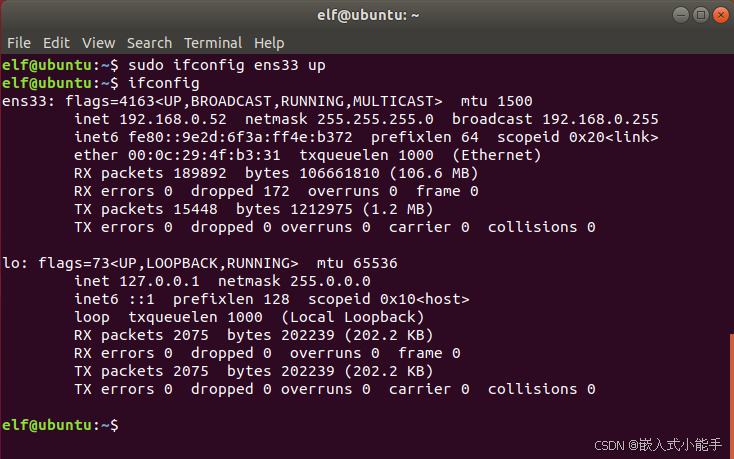Click the flags=73 LOOPBACK text

pos(168,263)
